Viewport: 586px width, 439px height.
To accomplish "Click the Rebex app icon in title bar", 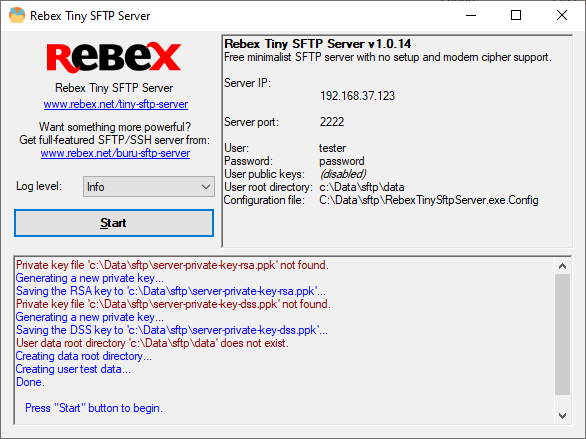I will [17, 15].
